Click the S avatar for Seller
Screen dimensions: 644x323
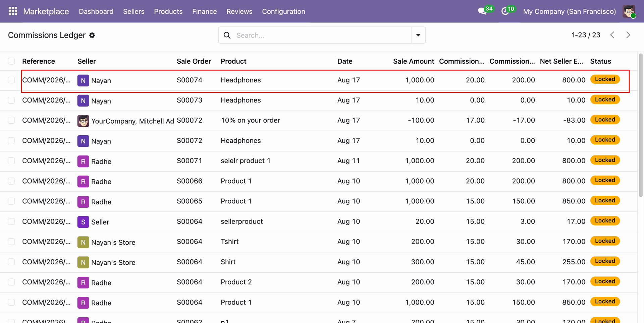point(83,222)
